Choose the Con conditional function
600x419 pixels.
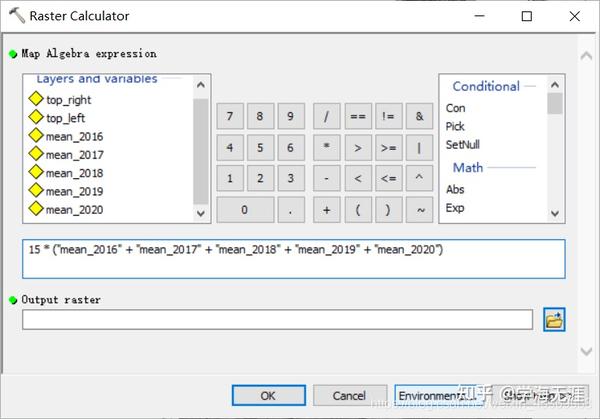[455, 108]
